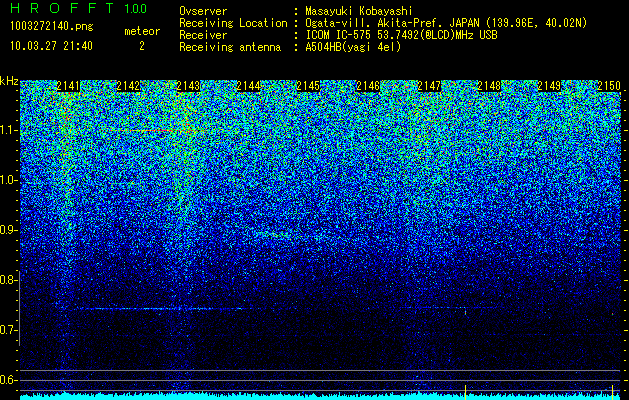This screenshot has height=400, width=629.
Task: Click the yellow meteor marker below 2150
Action: tap(613, 392)
